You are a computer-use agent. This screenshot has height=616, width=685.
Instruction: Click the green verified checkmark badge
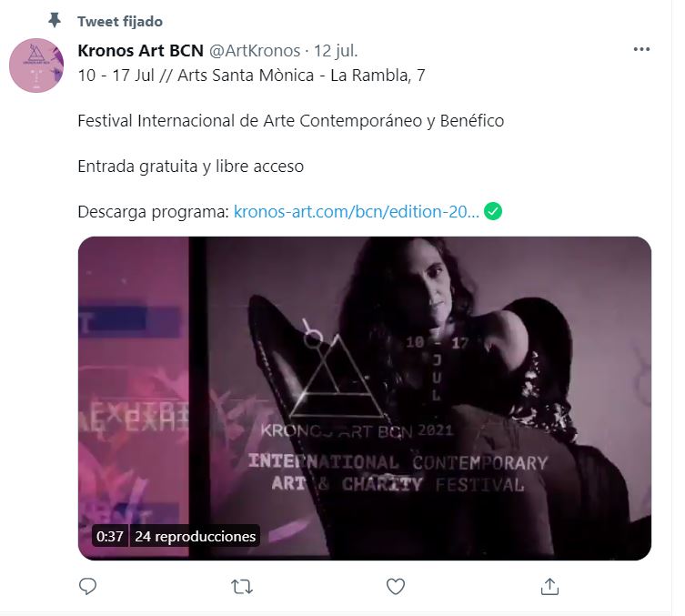[x=493, y=211]
